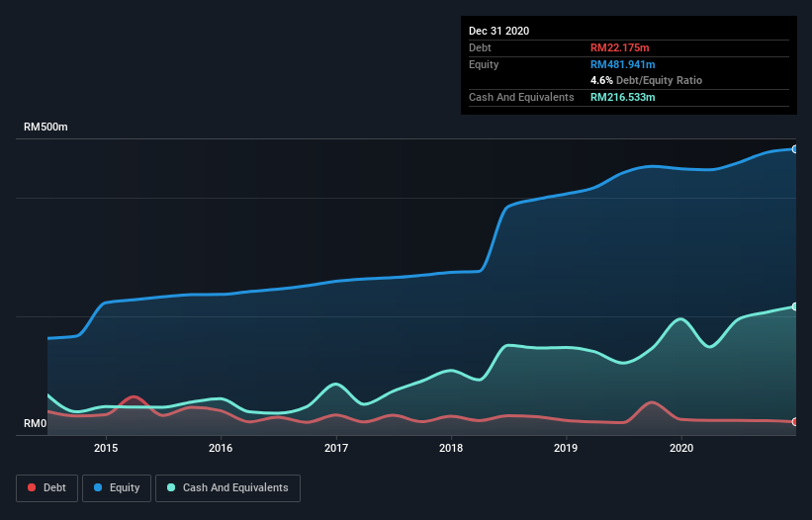Toggle the Equity series legend button
Screen dimensions: 812x520
pyautogui.click(x=117, y=488)
